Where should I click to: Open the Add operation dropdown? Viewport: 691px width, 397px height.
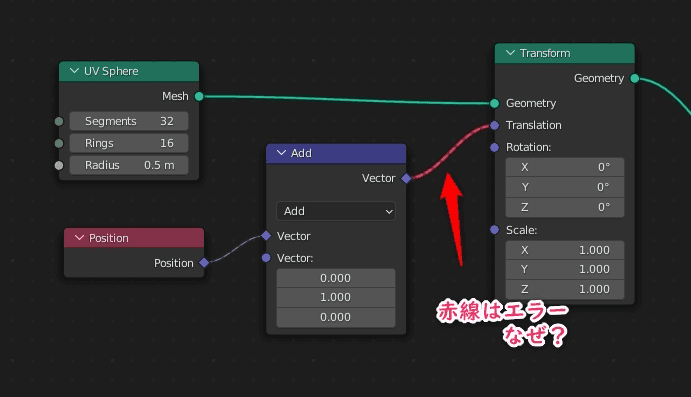[336, 211]
